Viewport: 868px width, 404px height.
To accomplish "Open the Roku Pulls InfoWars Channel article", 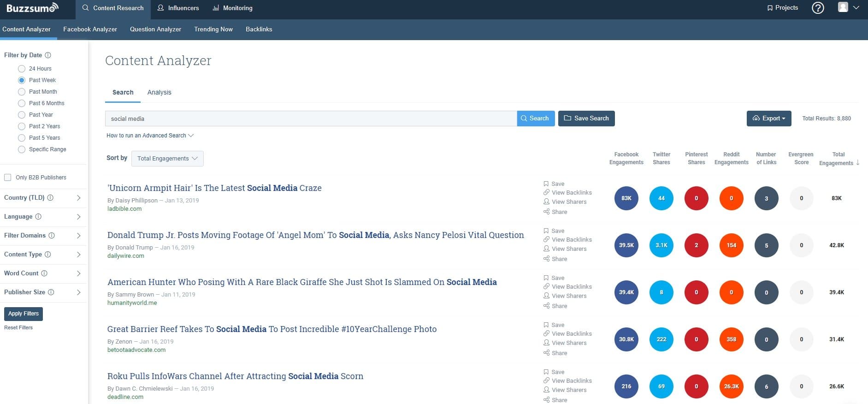I will point(235,376).
